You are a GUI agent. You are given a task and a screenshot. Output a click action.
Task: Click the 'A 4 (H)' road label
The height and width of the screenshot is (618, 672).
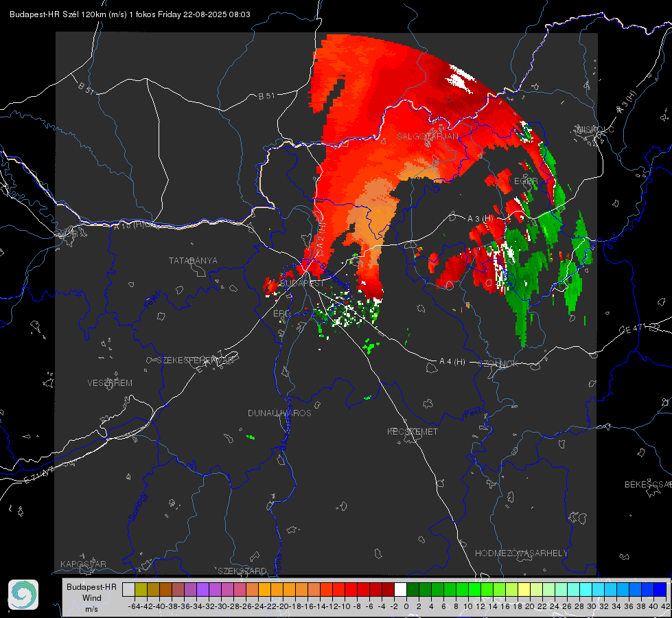(x=452, y=362)
